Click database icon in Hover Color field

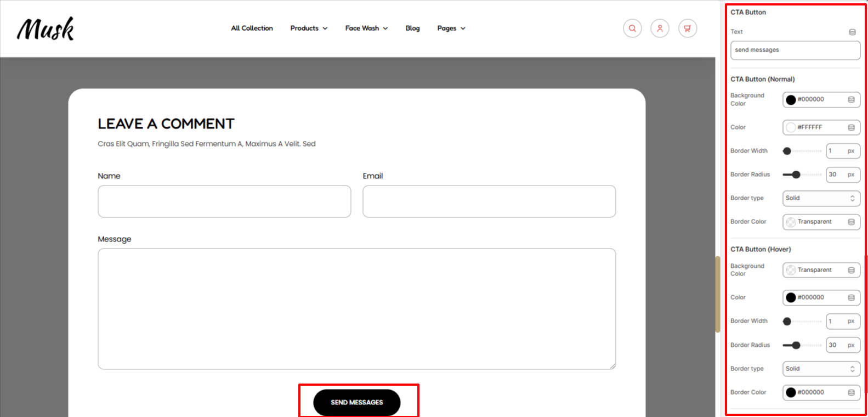tap(851, 297)
